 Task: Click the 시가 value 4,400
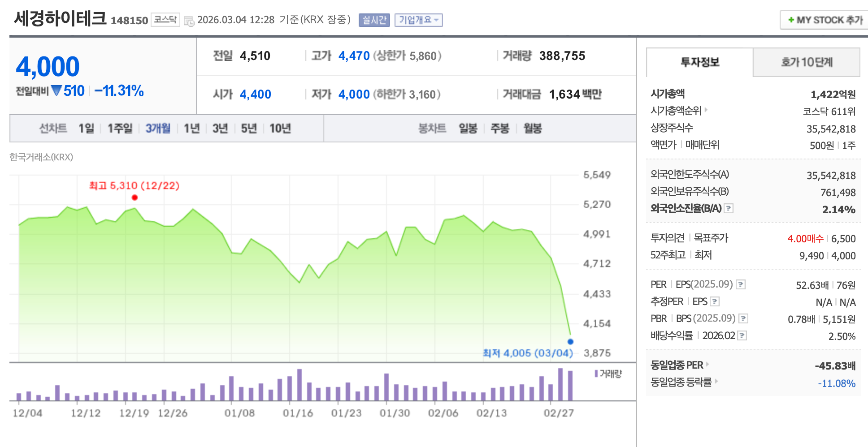(x=255, y=95)
